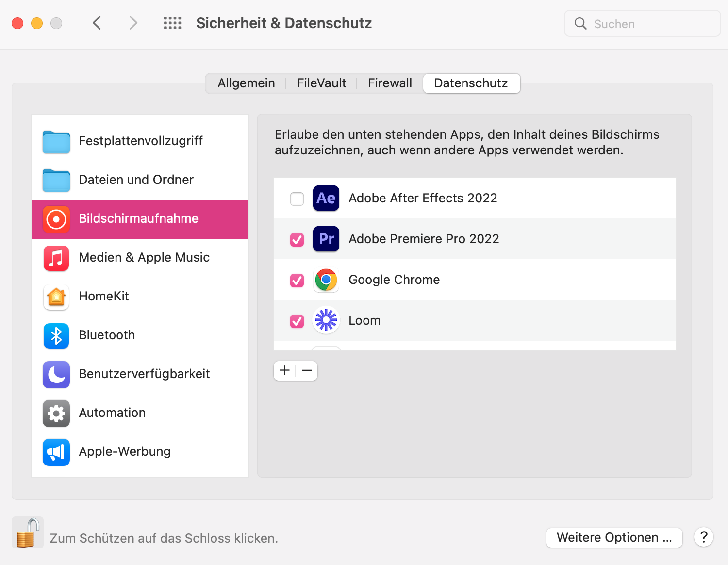This screenshot has width=728, height=565.
Task: Remove app with the minus button
Action: [307, 371]
